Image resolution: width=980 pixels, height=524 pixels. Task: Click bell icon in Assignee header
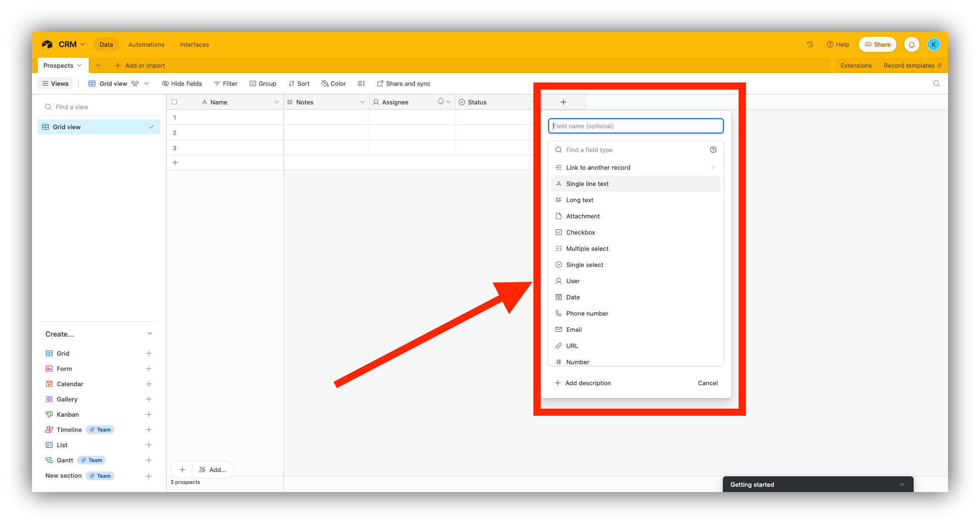440,102
